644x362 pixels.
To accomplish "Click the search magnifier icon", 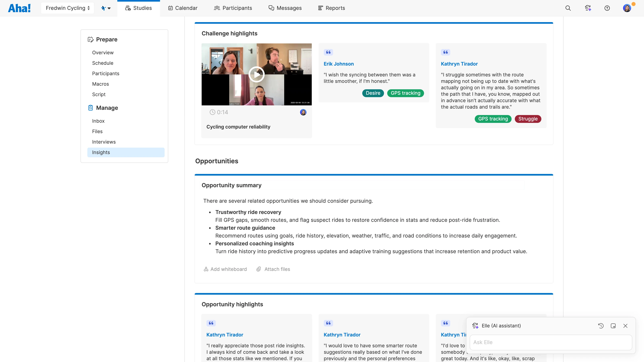I will pos(568,8).
